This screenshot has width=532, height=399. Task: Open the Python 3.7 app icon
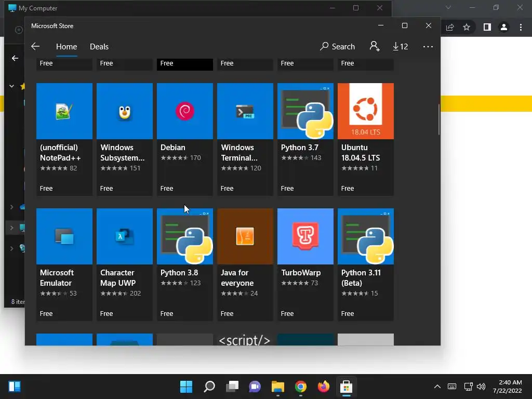tap(305, 111)
